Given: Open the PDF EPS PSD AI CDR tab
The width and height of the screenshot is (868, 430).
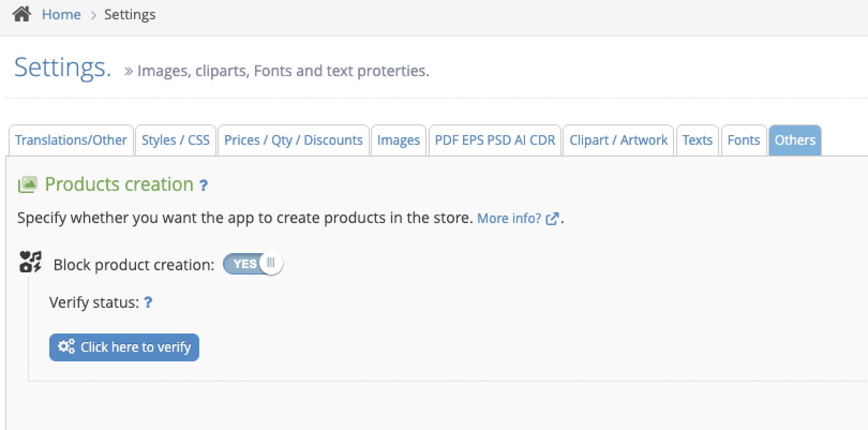Looking at the screenshot, I should (495, 140).
